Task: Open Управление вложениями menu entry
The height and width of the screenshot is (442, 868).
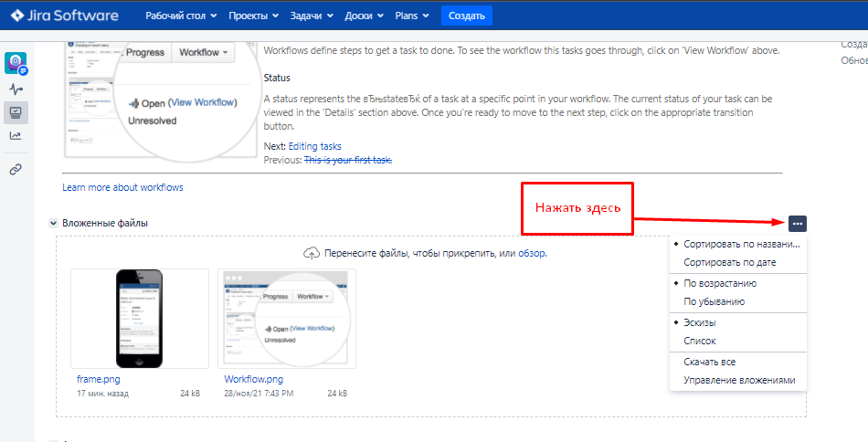Action: (738, 380)
